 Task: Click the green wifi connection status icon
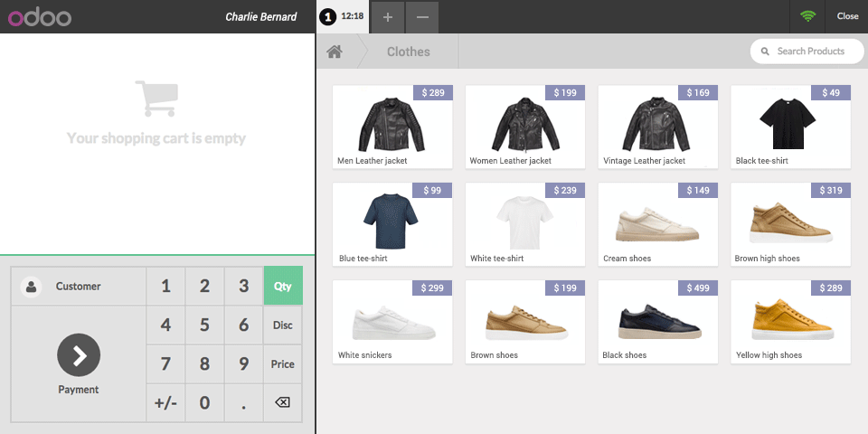tap(807, 16)
